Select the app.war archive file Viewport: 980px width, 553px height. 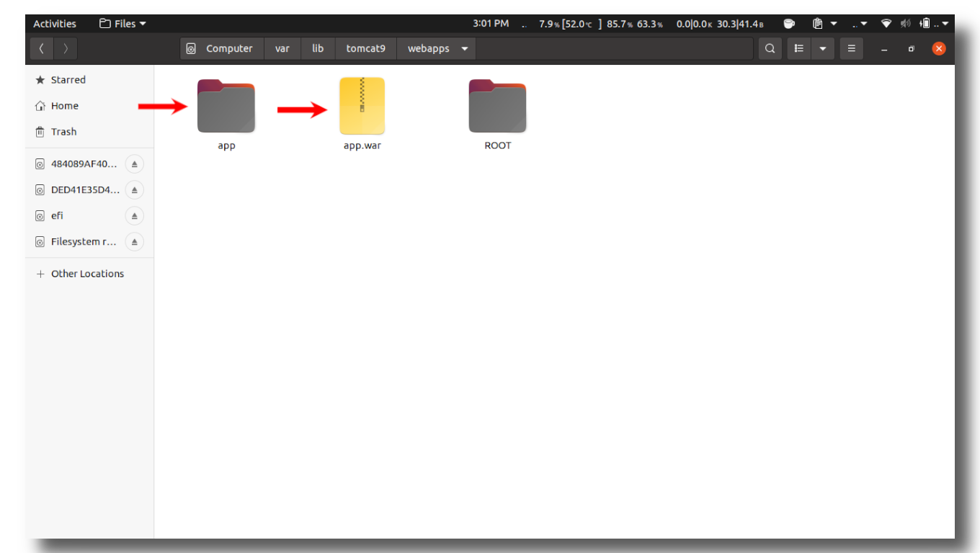pyautogui.click(x=362, y=107)
